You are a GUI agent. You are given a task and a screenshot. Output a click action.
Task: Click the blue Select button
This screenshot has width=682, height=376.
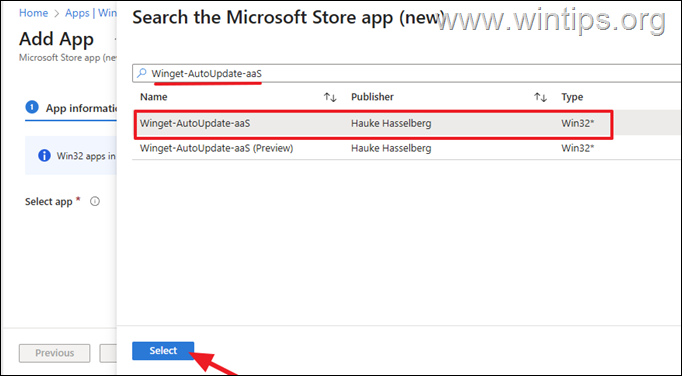click(163, 351)
